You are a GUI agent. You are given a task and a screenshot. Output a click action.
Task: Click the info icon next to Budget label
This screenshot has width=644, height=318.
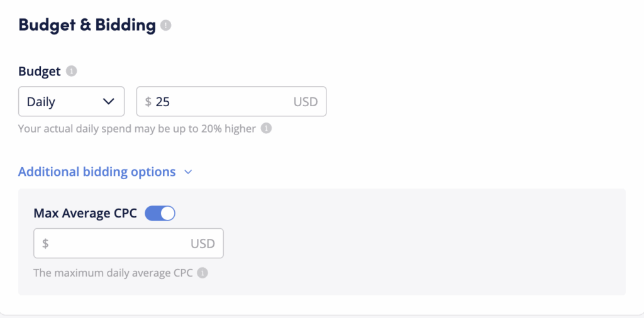pyautogui.click(x=72, y=72)
